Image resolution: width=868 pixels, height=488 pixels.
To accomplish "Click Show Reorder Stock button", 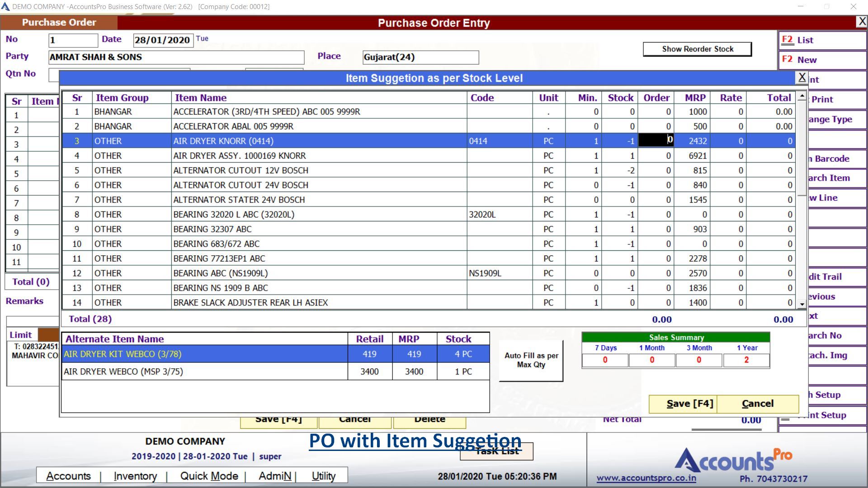I will pyautogui.click(x=697, y=49).
